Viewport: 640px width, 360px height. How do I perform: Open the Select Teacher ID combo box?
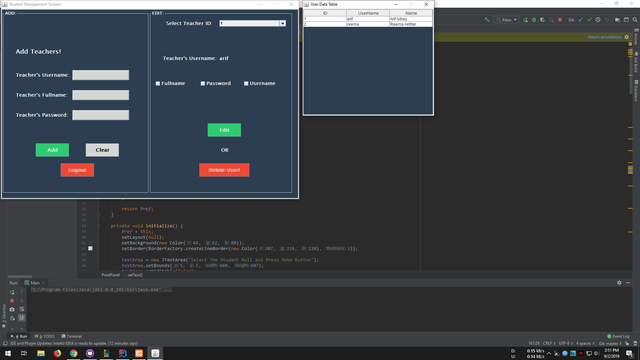(252, 23)
